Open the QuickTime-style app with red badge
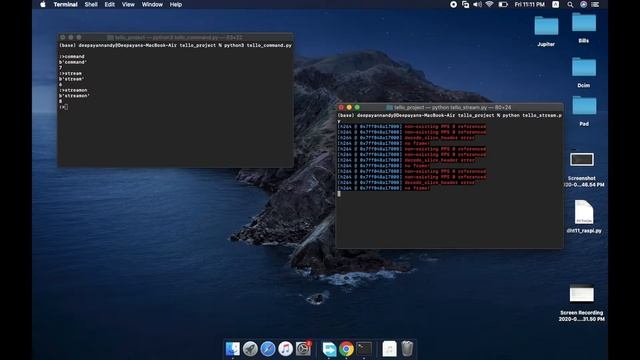 pyautogui.click(x=303, y=349)
